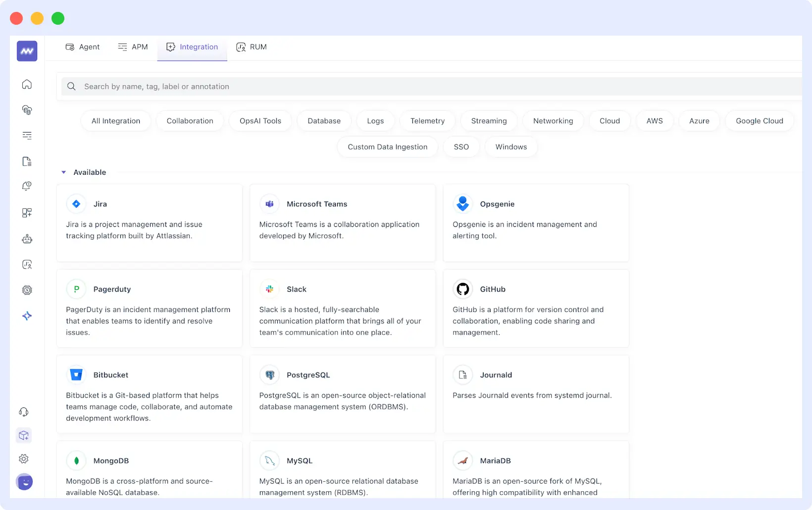Filter by Cloud category
The height and width of the screenshot is (510, 812).
(610, 121)
